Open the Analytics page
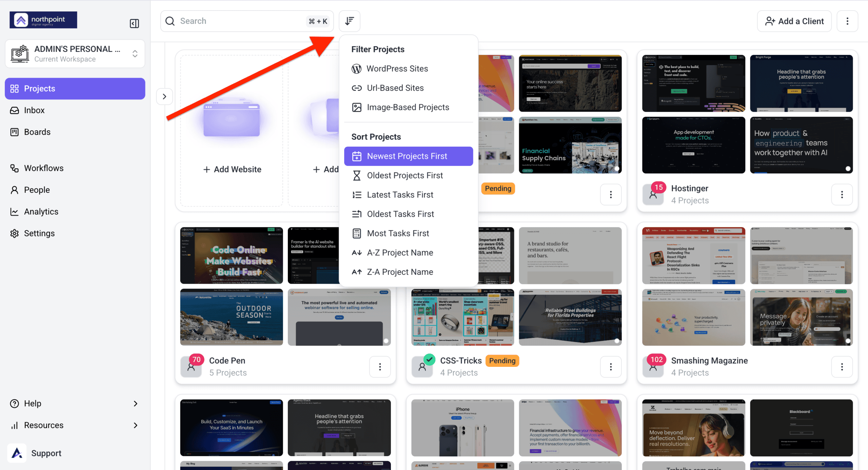The height and width of the screenshot is (470, 868). tap(75, 211)
